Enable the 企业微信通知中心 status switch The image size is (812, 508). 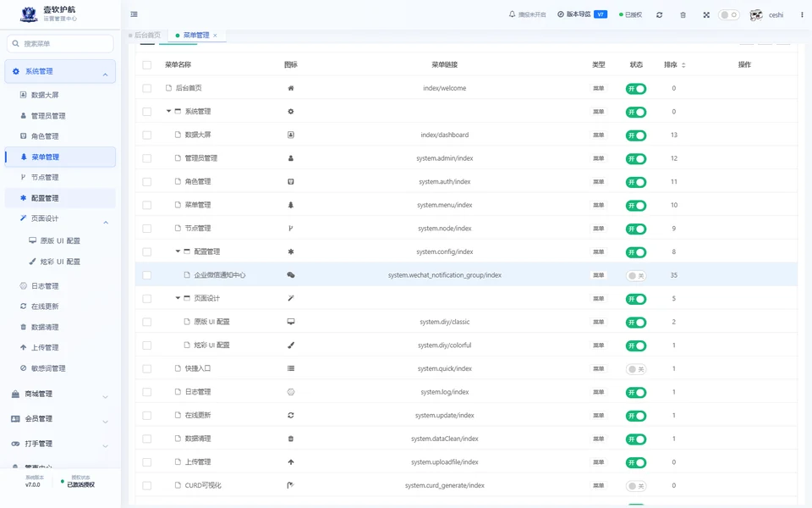point(636,276)
